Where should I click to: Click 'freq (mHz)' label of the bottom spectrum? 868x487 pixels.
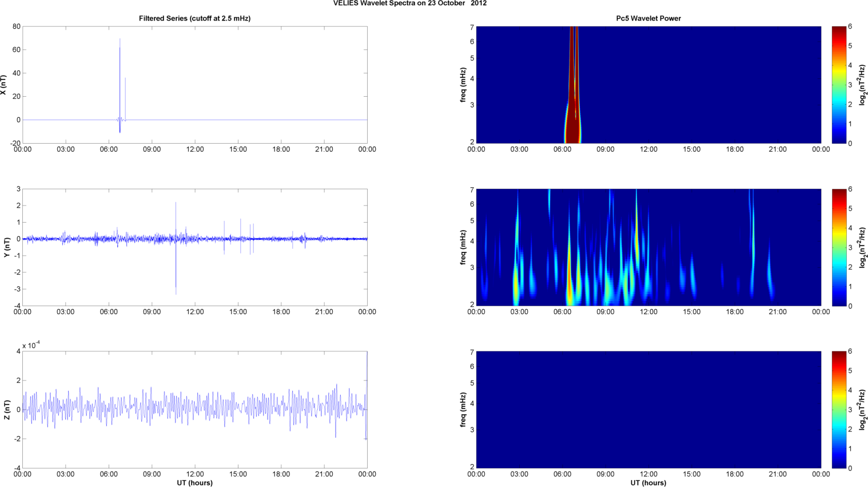pos(463,410)
